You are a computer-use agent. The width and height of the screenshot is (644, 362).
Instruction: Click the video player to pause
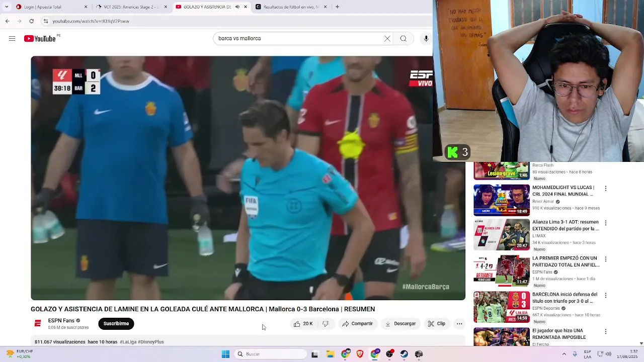(x=248, y=178)
